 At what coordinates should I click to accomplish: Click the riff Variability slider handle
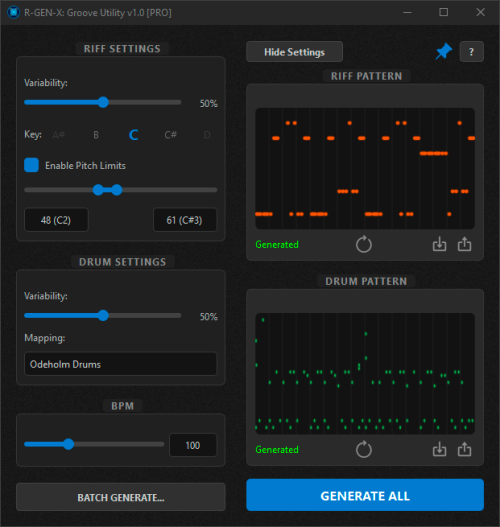point(103,102)
